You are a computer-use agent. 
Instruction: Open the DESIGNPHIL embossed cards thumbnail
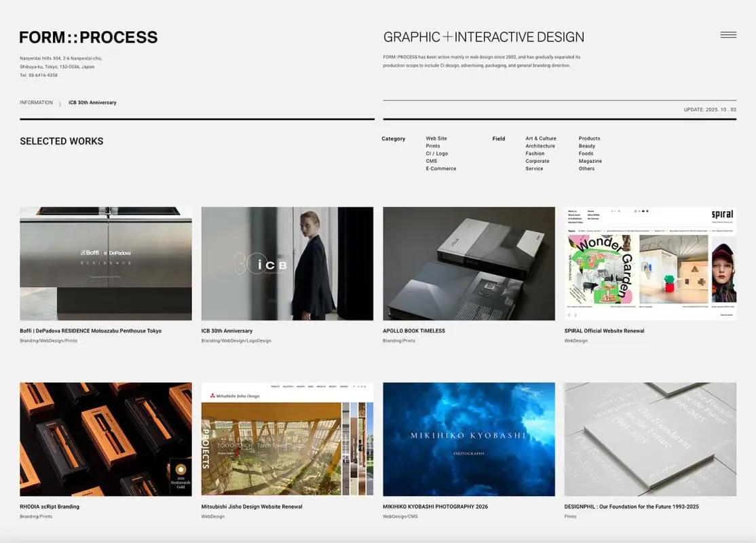[650, 439]
